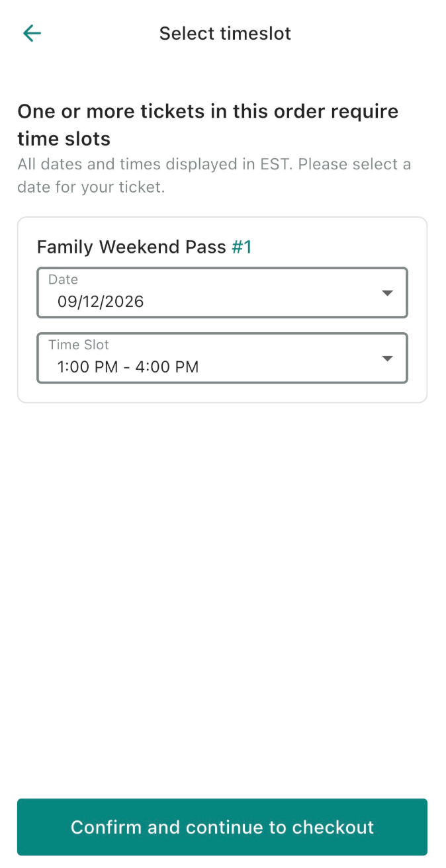Click "time slots" on heading's second line
The height and width of the screenshot is (868, 446).
pyautogui.click(x=64, y=139)
